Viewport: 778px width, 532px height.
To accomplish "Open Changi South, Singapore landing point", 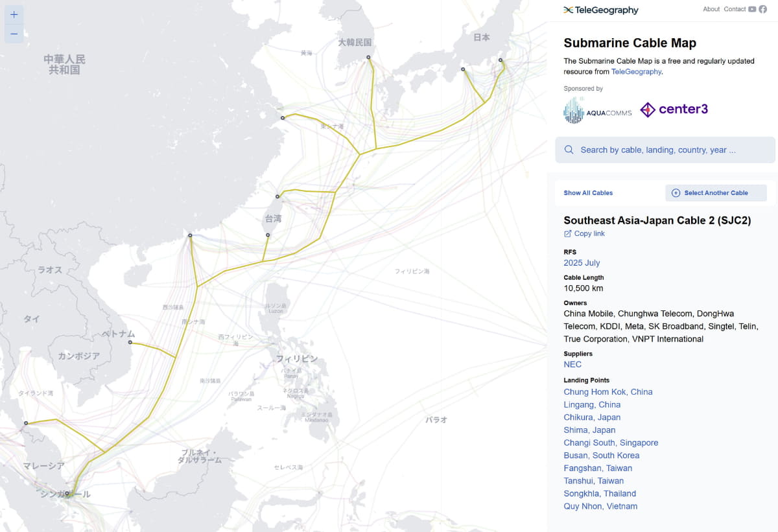I will (611, 443).
